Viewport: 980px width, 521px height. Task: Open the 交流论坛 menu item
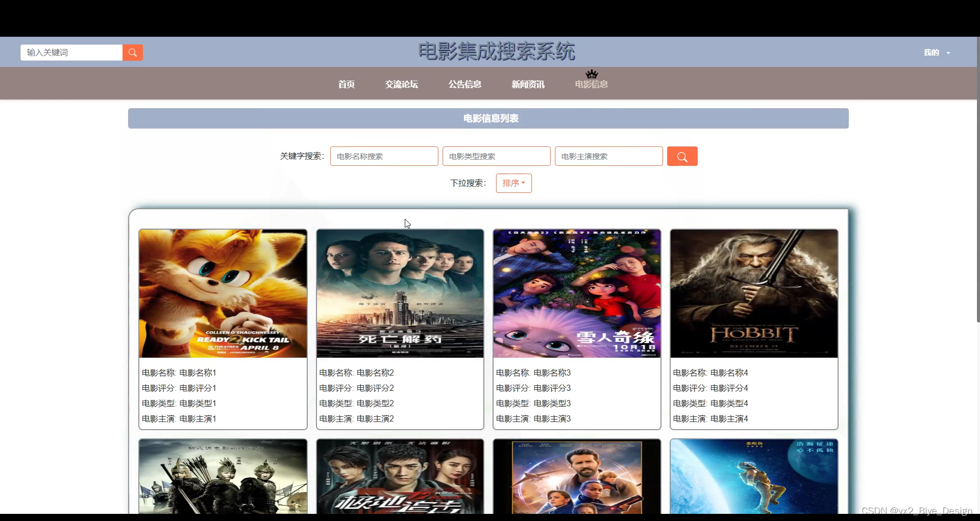click(x=402, y=84)
